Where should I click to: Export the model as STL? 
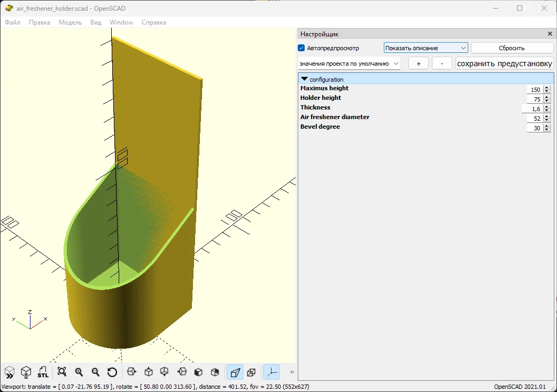click(x=43, y=372)
